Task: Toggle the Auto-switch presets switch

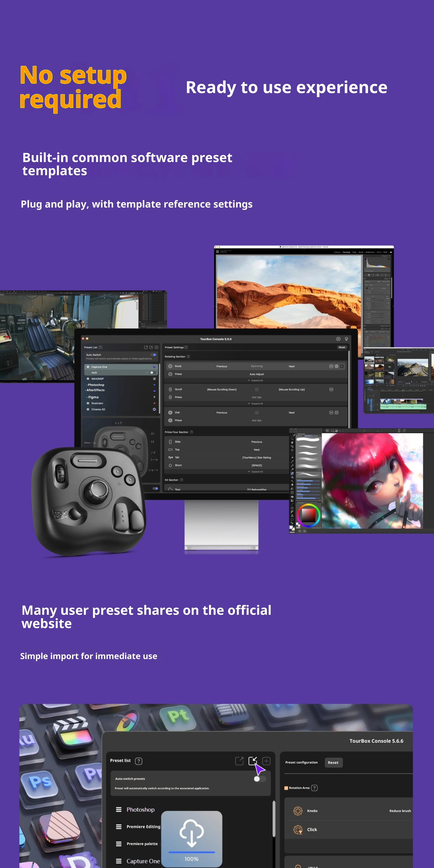Action: [260, 779]
